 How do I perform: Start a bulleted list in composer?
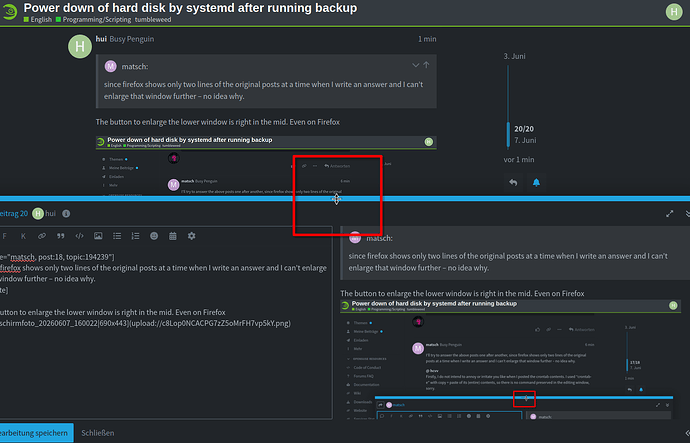(117, 236)
